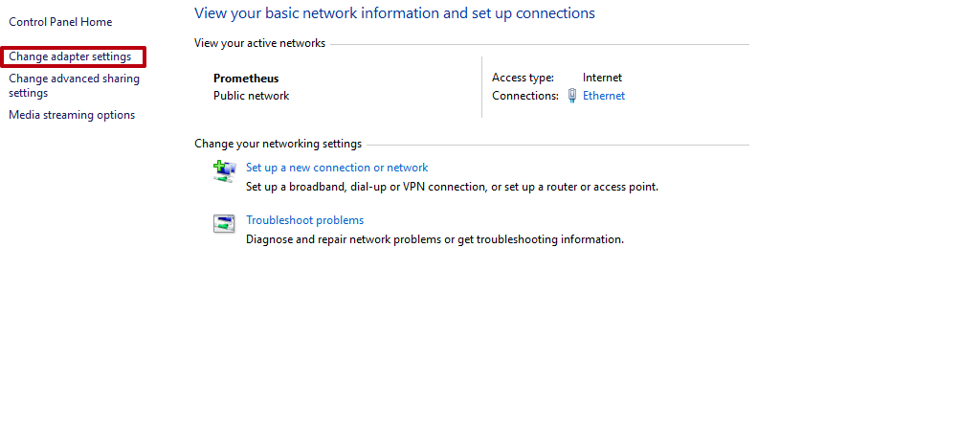The image size is (980, 428).
Task: Open Change adapter settings
Action: click(x=70, y=57)
